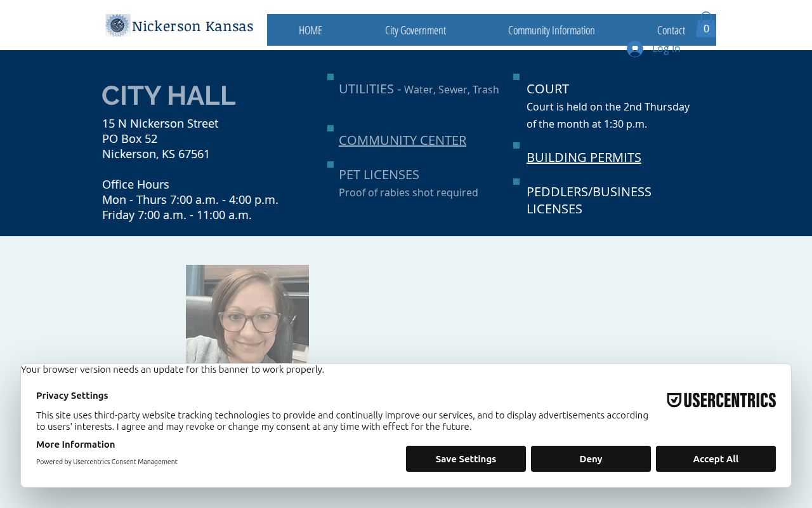Open the Community Information menu
This screenshot has width=812, height=508.
pos(551,30)
